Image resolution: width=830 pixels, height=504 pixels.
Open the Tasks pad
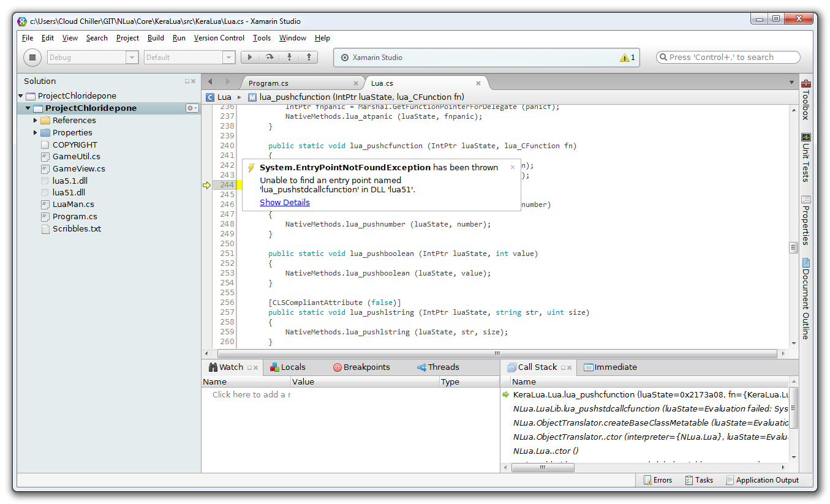[x=699, y=480]
